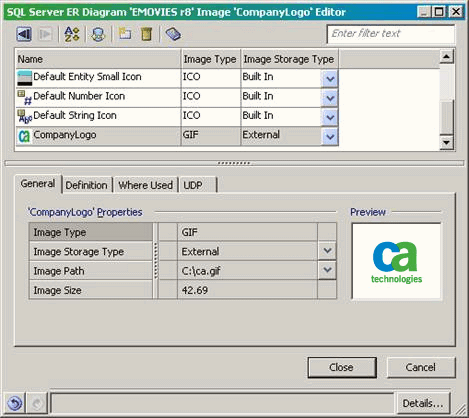Click the Image Storage Type column header
The image size is (469, 418).
(289, 59)
